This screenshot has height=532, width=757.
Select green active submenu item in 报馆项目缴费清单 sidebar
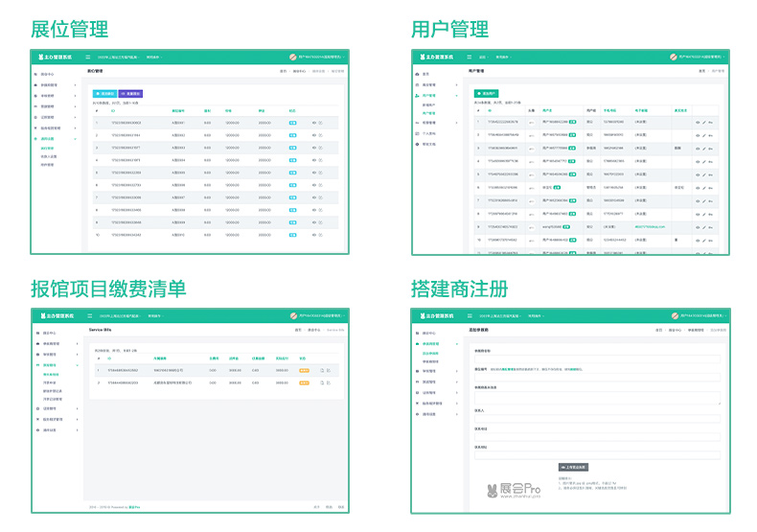tap(51, 374)
